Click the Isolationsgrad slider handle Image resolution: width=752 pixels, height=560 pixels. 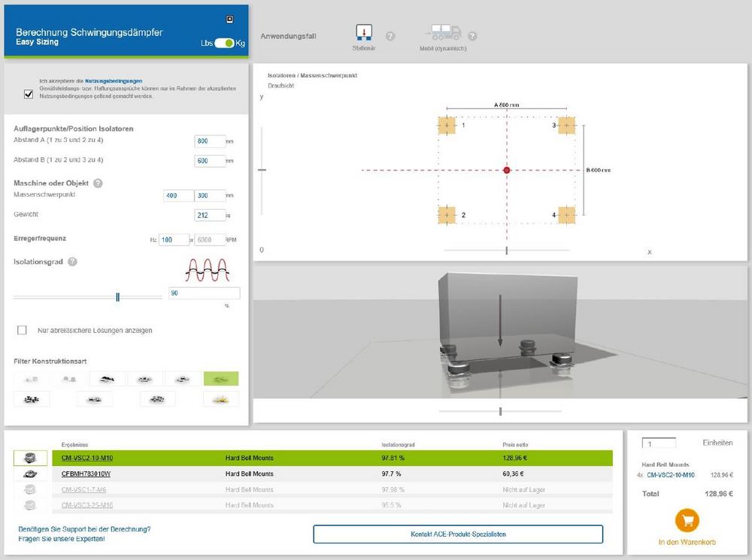coord(118,297)
